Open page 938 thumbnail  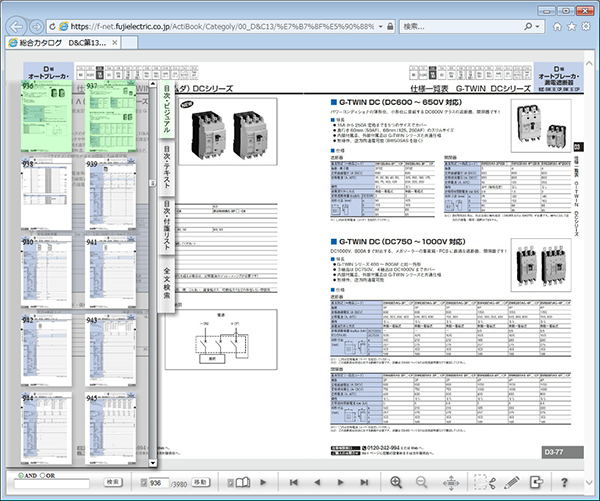[46, 194]
